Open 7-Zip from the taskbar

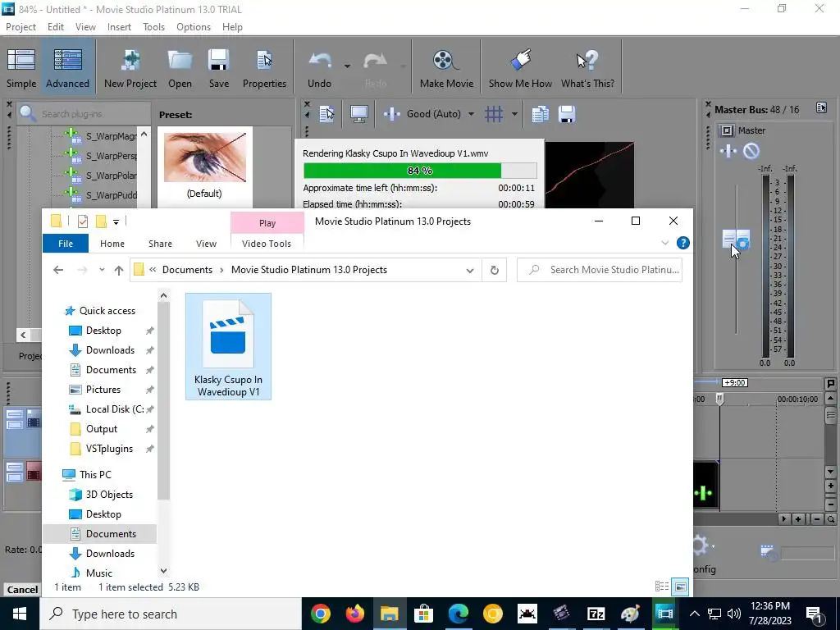(x=596, y=614)
